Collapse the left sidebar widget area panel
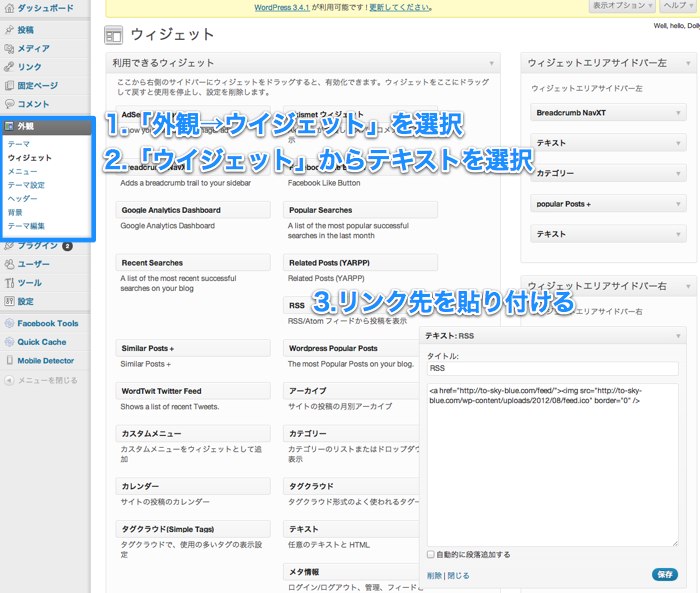This screenshot has height=593, width=700. click(x=688, y=63)
